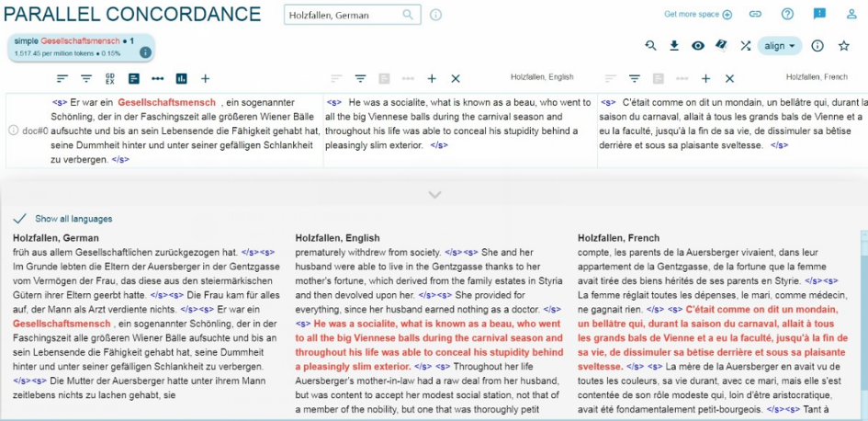
Task: Open filter for Holzfallen, French column
Action: [635, 79]
